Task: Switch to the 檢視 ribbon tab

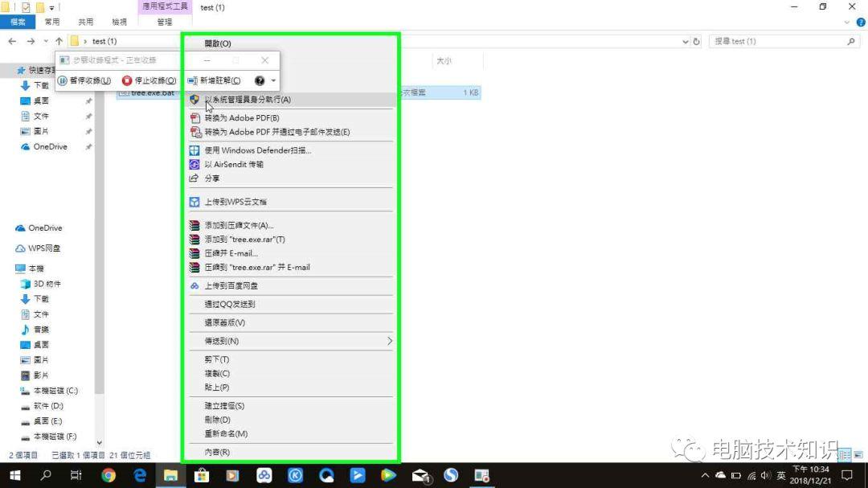Action: 119,23
